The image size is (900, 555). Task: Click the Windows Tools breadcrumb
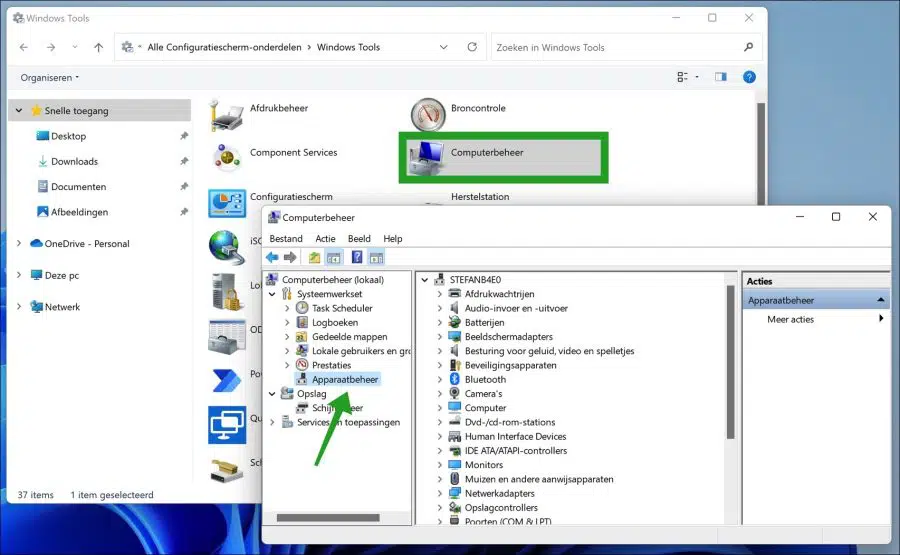[348, 47]
